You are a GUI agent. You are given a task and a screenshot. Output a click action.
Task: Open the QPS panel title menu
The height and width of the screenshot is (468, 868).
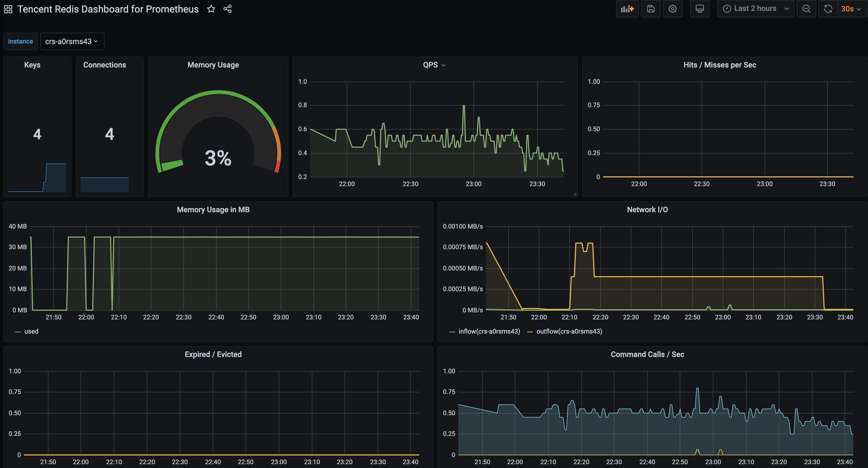click(434, 65)
